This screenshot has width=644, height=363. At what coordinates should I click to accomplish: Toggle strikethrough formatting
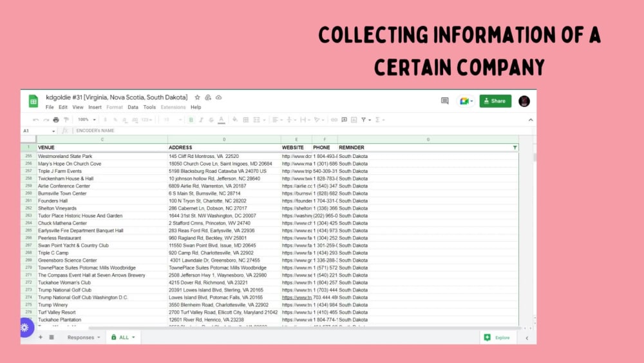211,120
